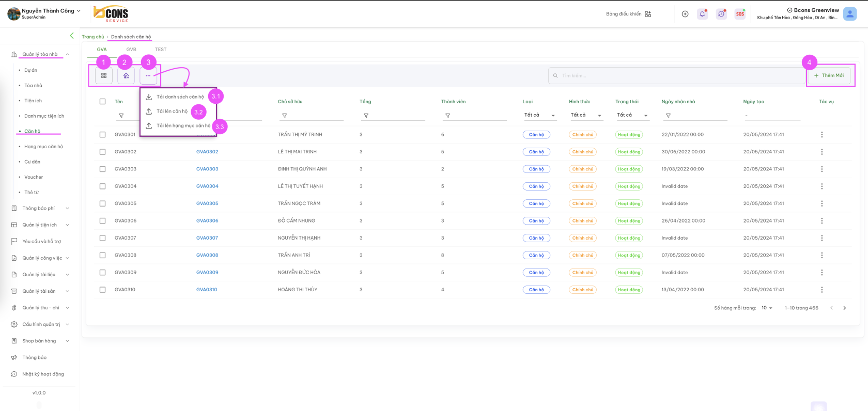868x411 pixels.
Task: Open Cư dân in sidebar
Action: [32, 162]
